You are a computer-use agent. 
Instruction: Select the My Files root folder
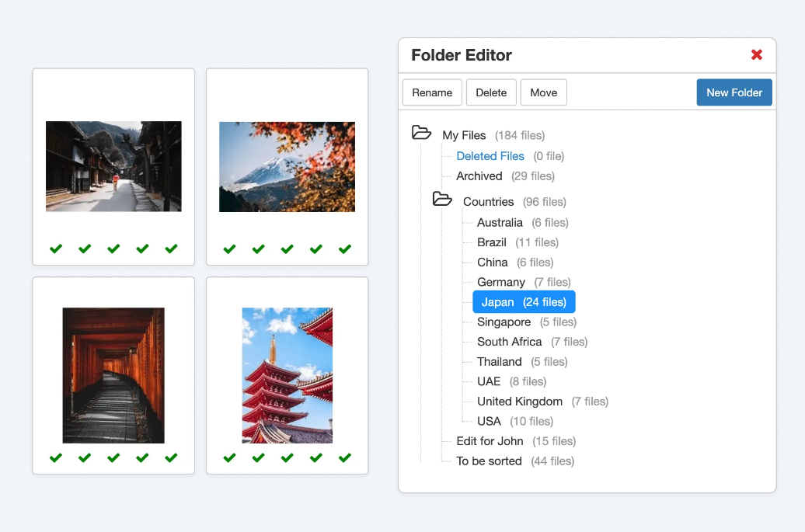464,135
